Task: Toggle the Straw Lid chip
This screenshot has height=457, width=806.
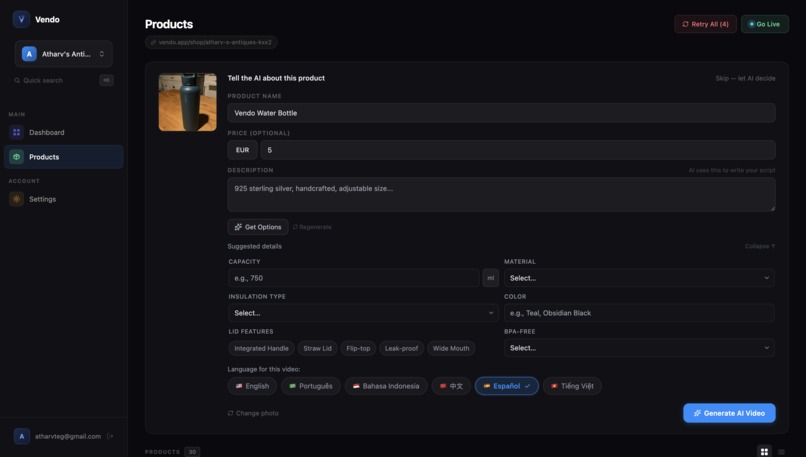Action: [317, 349]
